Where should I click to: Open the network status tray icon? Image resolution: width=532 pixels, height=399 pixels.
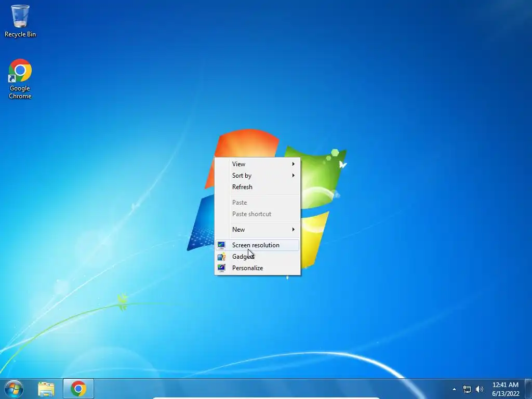(467, 389)
